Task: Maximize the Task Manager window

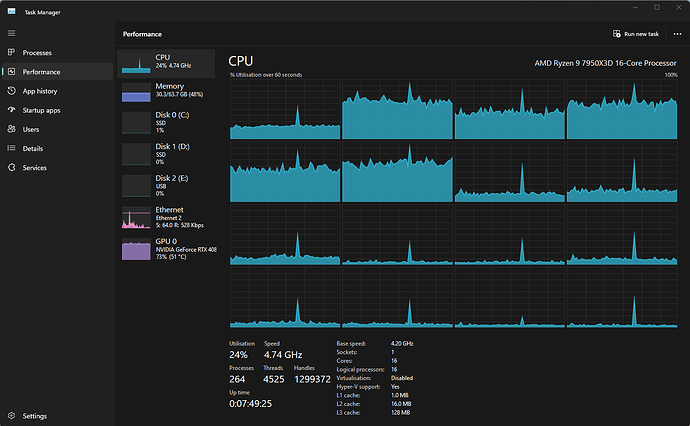Action: point(657,7)
